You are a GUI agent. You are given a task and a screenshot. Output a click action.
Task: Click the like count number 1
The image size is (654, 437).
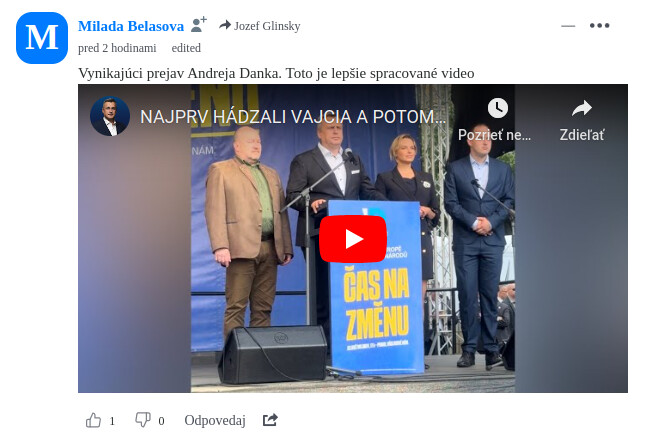(x=112, y=421)
